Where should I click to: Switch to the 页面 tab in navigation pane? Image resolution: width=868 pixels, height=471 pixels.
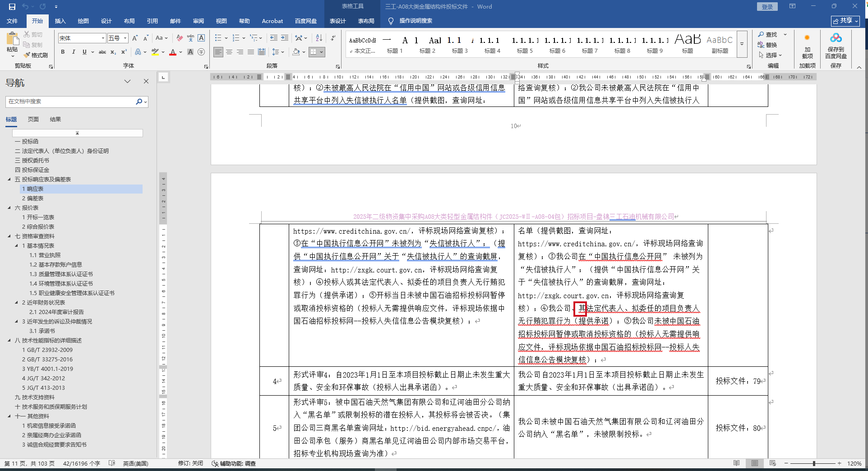coord(33,120)
